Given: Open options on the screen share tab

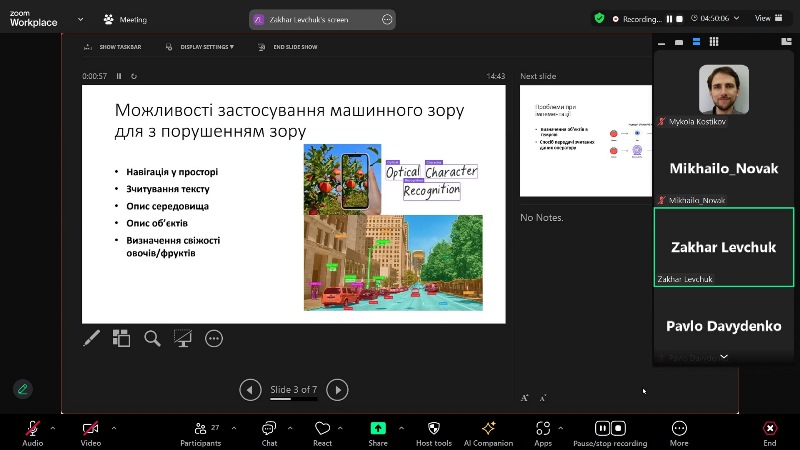Looking at the screenshot, I should point(387,19).
